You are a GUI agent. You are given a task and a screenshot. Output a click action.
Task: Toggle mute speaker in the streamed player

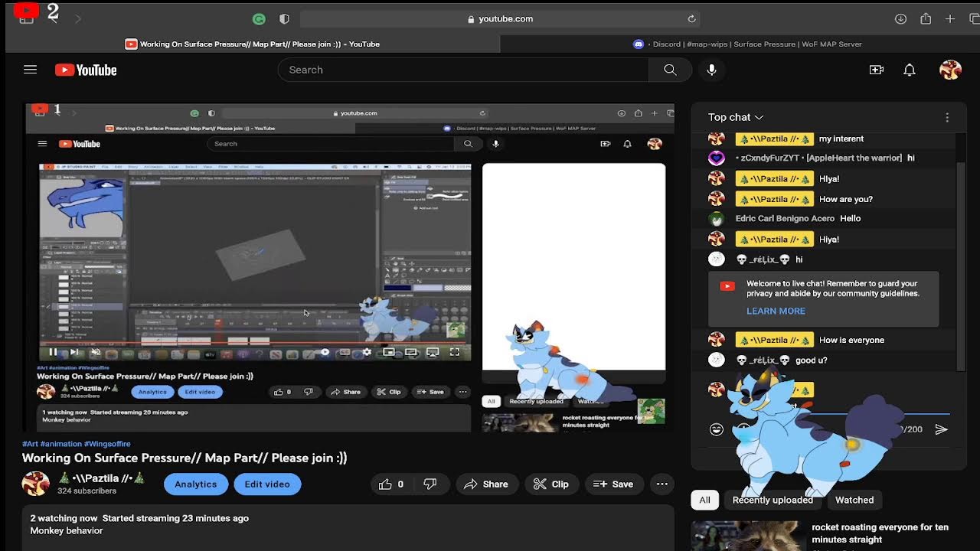coord(95,352)
